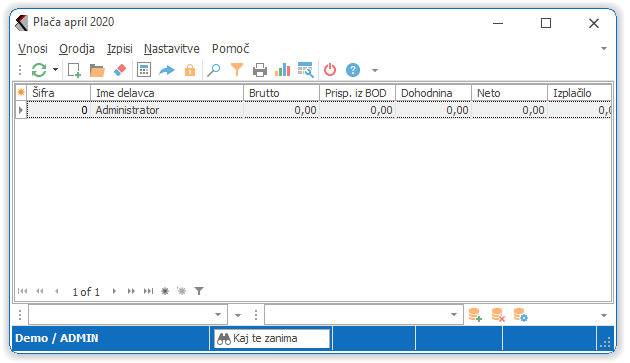Image resolution: width=630 pixels, height=363 pixels.
Task: Click the blue help question icon
Action: [353, 70]
